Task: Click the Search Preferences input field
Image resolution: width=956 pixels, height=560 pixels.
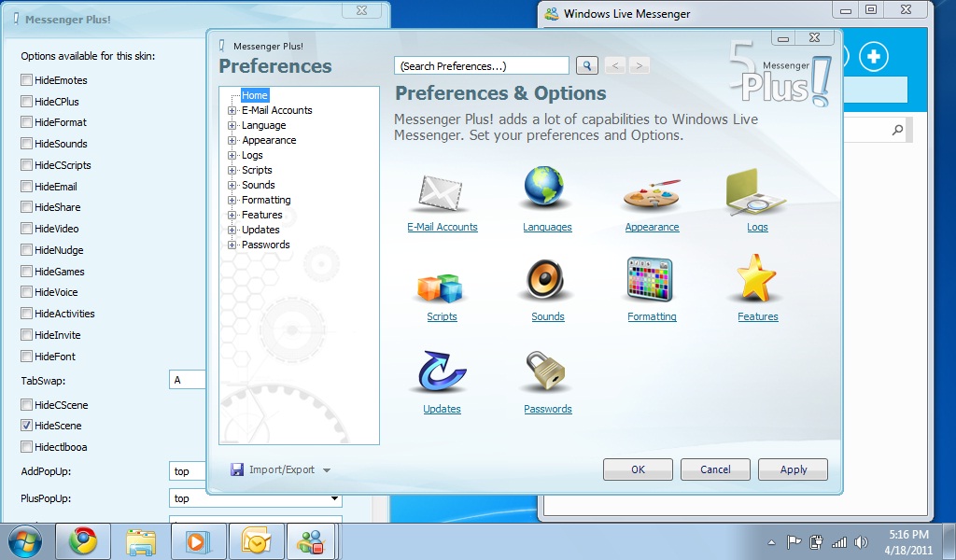Action: pos(482,66)
